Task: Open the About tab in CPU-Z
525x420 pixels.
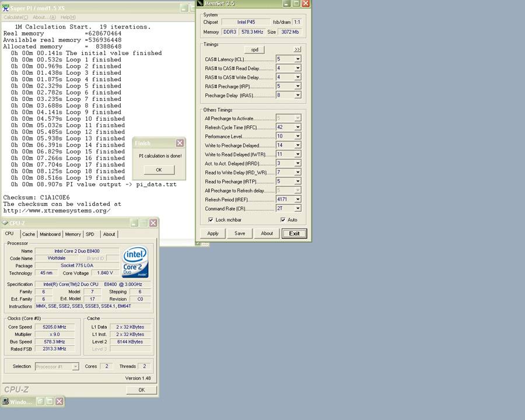Action: click(109, 234)
